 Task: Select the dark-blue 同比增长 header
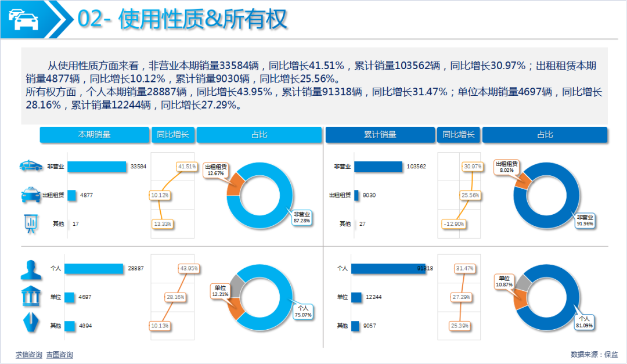tap(458, 135)
